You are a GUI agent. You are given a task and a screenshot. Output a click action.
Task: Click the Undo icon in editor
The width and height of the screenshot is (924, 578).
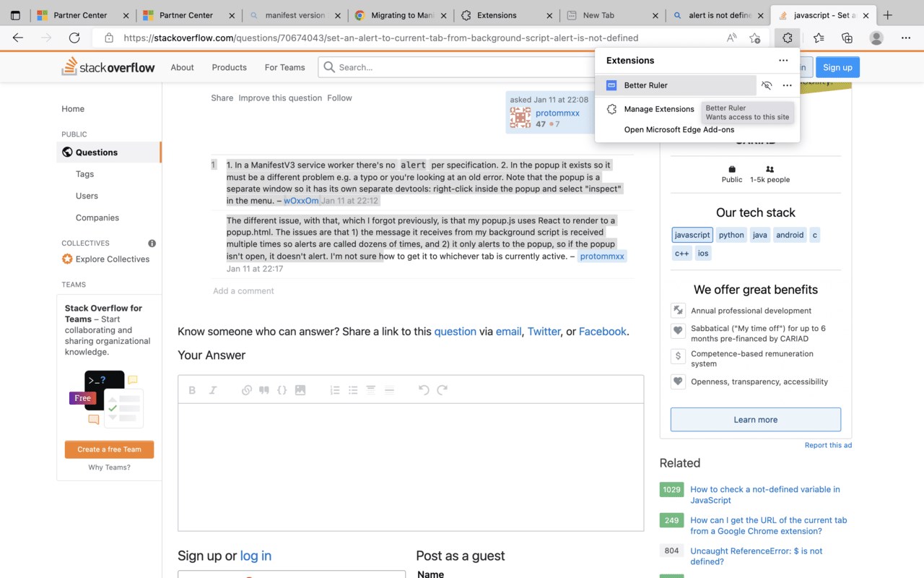click(x=424, y=390)
